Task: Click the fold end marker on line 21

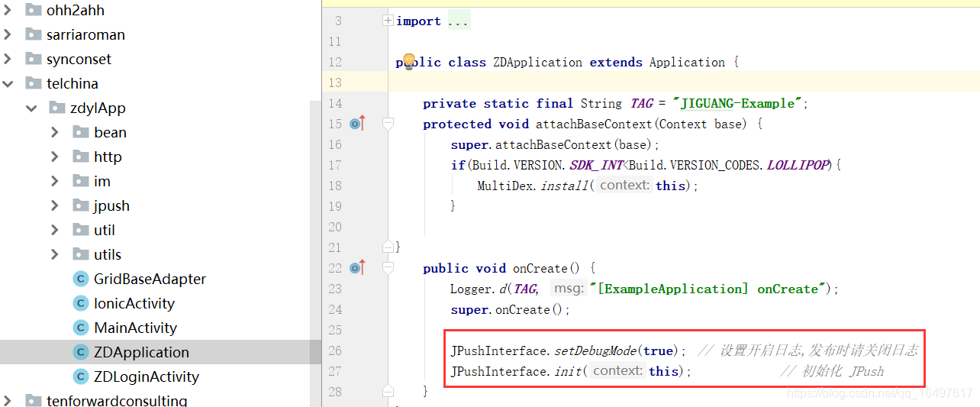Action: tap(388, 246)
